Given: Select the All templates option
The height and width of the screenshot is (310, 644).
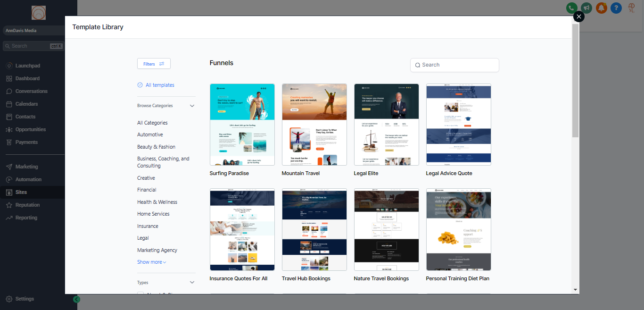Looking at the screenshot, I should (156, 85).
